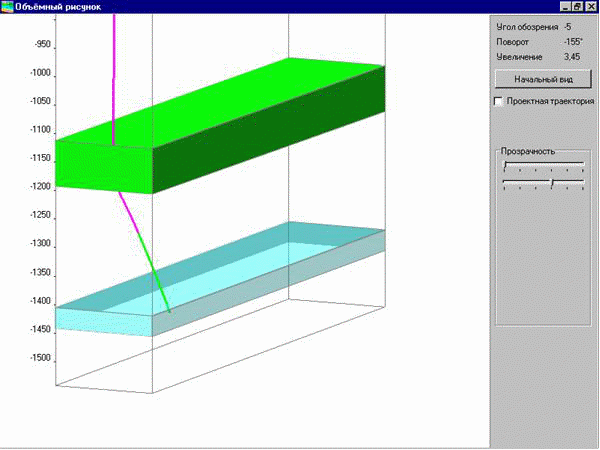The image size is (600, 450).
Task: Click the upper Прозрачность slider handle
Action: pyautogui.click(x=505, y=165)
